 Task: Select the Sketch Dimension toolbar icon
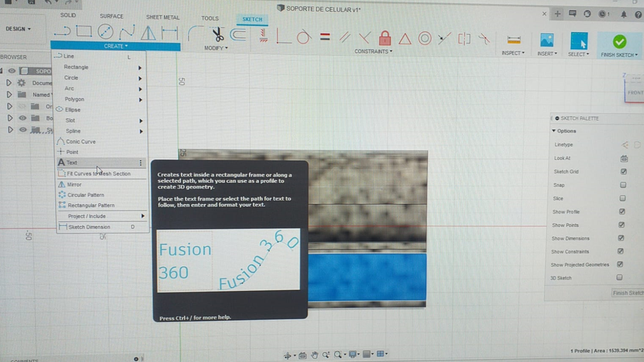click(x=169, y=32)
